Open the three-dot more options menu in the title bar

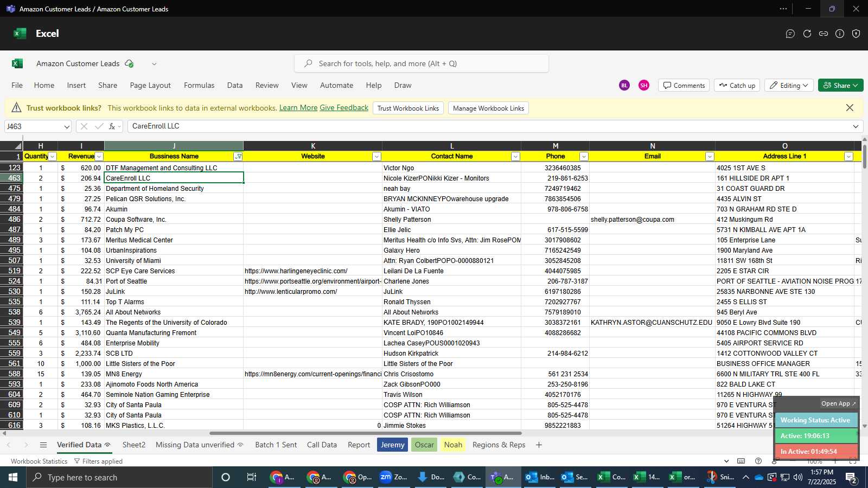[x=783, y=9]
